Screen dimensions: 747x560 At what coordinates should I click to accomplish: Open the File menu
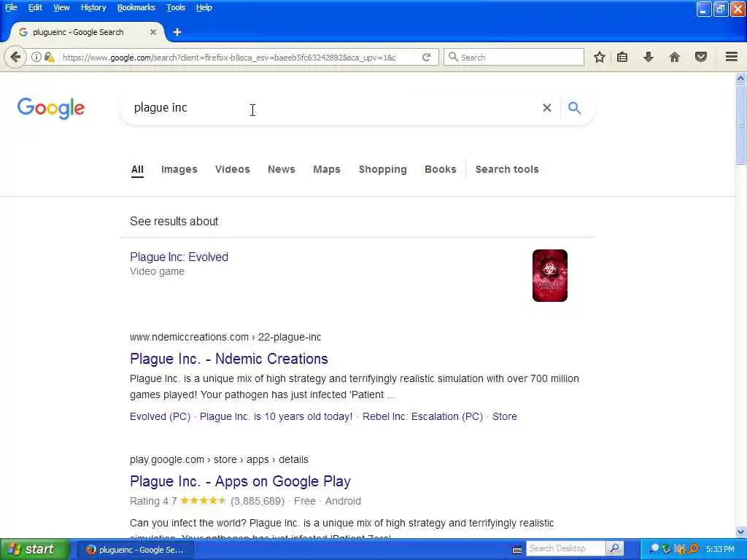[11, 7]
